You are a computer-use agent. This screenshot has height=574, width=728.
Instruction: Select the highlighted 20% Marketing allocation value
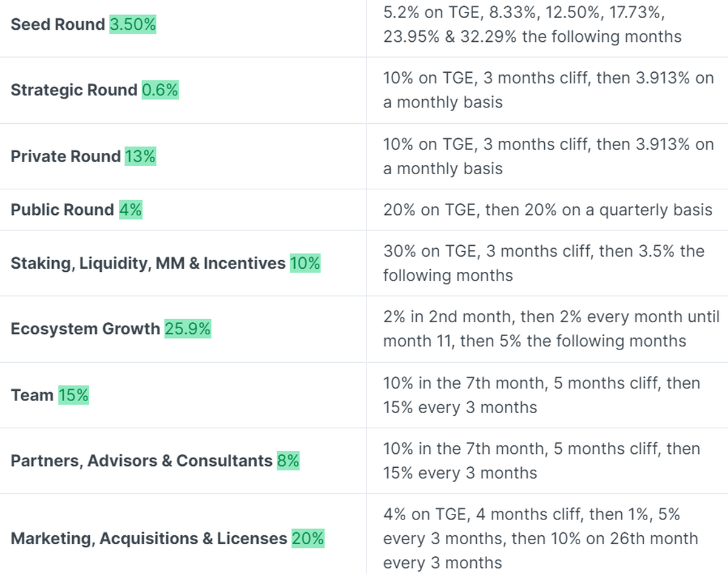pos(308,539)
